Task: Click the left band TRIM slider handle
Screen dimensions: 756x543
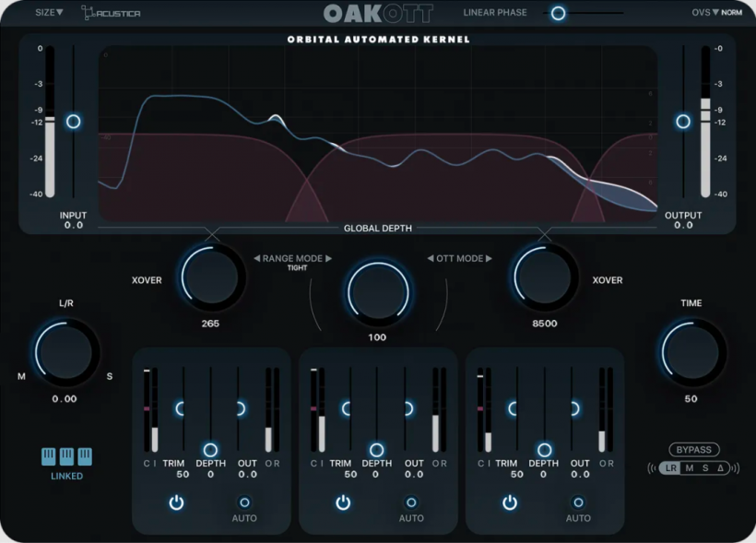Action: 181,408
